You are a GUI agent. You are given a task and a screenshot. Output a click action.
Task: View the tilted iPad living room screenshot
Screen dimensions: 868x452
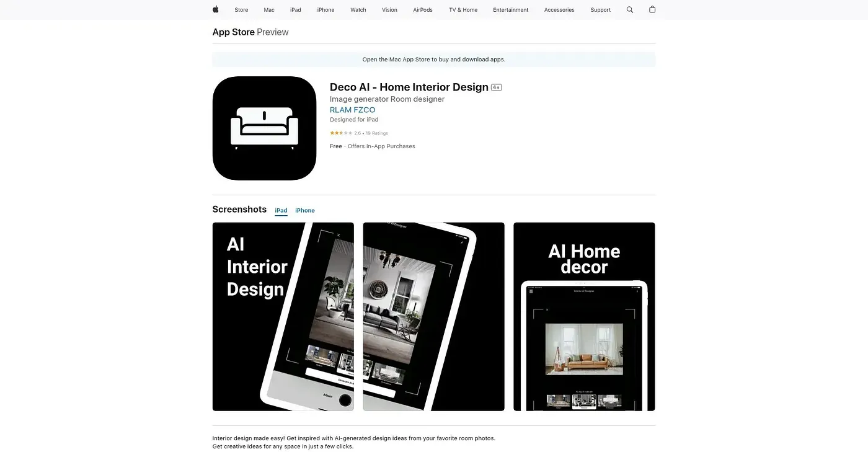point(433,316)
